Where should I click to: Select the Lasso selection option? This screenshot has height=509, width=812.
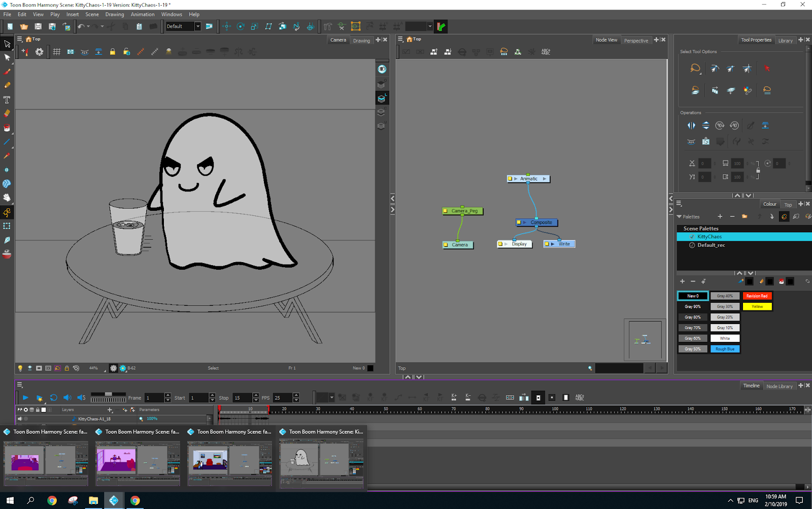(695, 68)
